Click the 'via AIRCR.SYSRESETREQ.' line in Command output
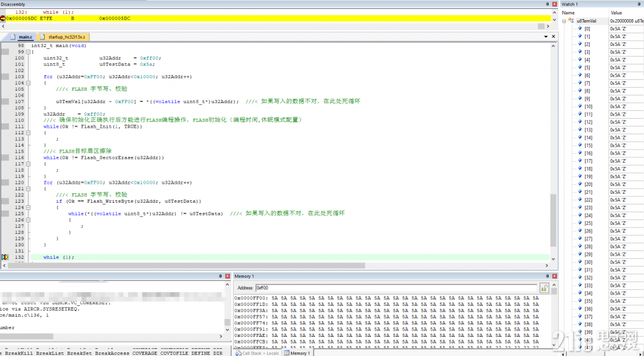The width and height of the screenshot is (644, 356). click(40, 309)
